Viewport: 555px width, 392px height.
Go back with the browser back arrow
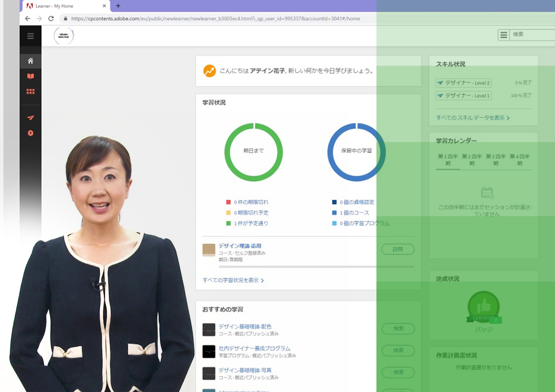coord(28,18)
